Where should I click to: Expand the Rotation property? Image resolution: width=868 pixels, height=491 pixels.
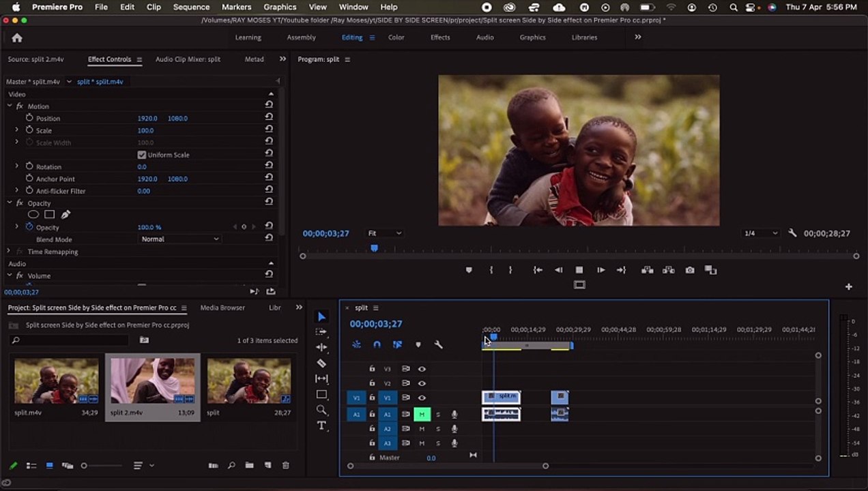tap(16, 166)
